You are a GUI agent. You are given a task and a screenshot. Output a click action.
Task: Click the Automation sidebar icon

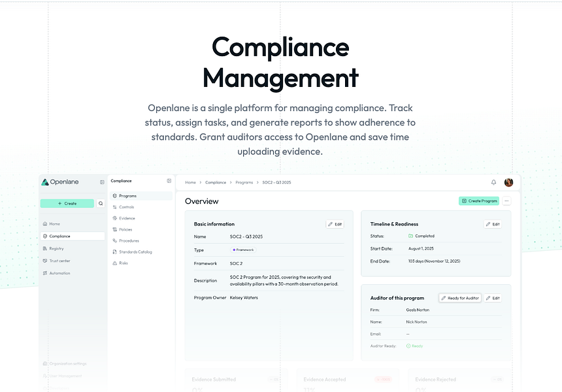click(45, 273)
